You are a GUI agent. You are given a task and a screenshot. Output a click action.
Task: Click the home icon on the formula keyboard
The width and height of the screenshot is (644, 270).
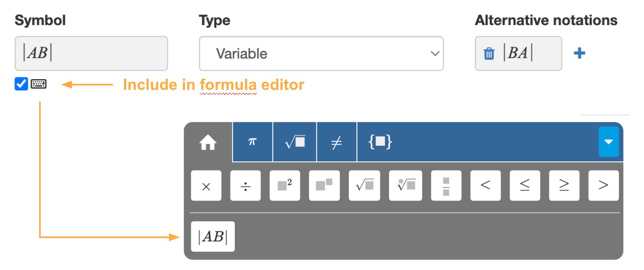tap(208, 142)
